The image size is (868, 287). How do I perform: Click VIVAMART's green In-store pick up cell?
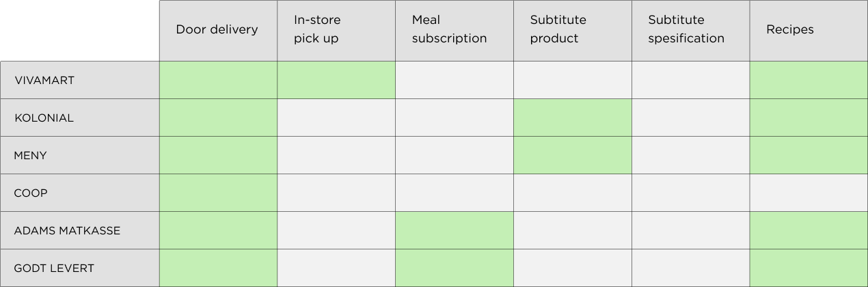pyautogui.click(x=336, y=80)
